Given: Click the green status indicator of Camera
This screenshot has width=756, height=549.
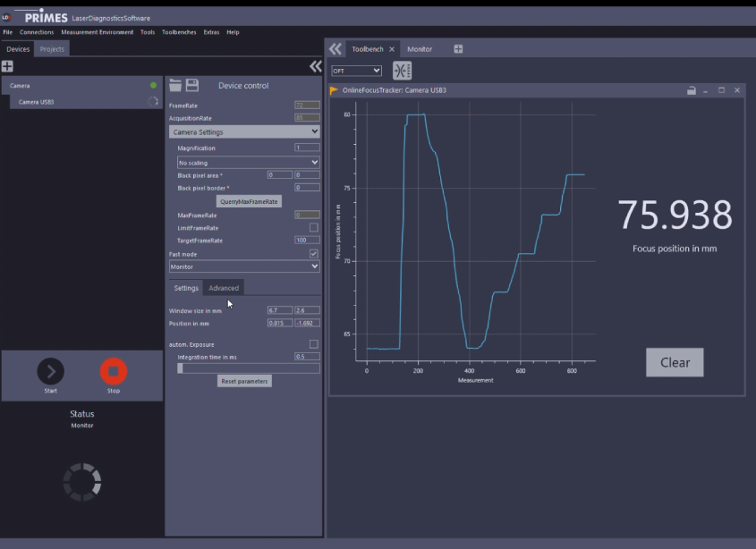Looking at the screenshot, I should (x=153, y=85).
